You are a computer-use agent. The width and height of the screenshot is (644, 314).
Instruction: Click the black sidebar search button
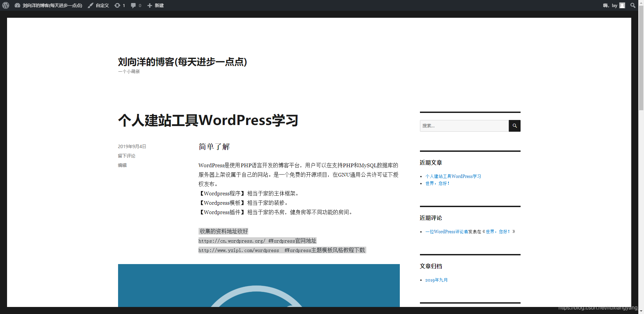click(x=515, y=126)
